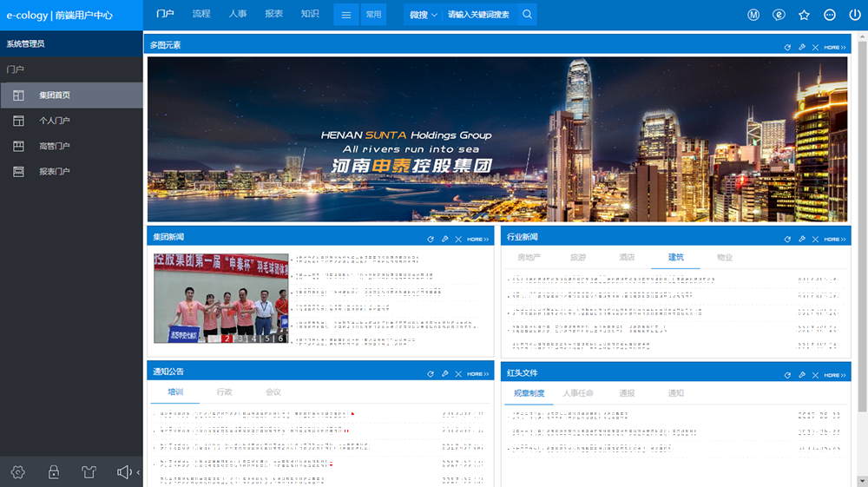Open the 人事 top menu
This screenshot has width=868, height=487.
click(x=238, y=14)
